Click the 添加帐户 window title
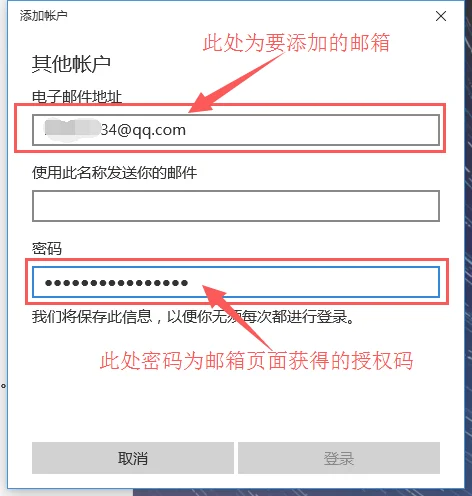Screen dimensions: 472x496 [43, 16]
